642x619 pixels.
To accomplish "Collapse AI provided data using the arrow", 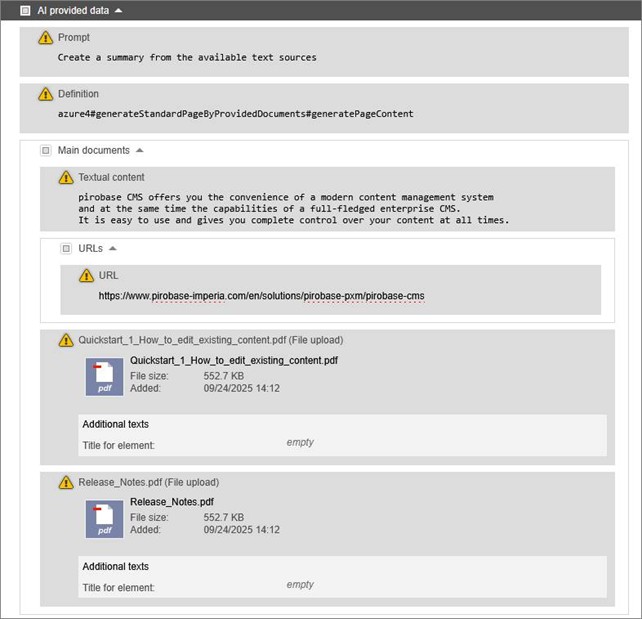I will (119, 10).
